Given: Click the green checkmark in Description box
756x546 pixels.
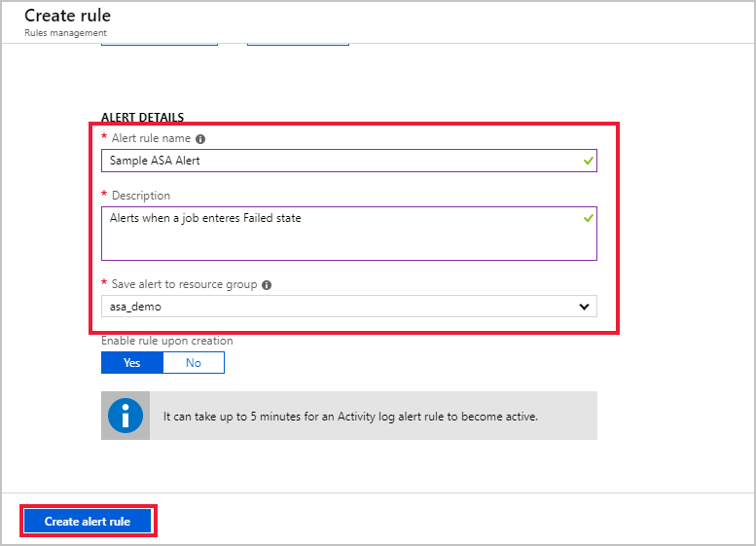Looking at the screenshot, I should tap(589, 218).
